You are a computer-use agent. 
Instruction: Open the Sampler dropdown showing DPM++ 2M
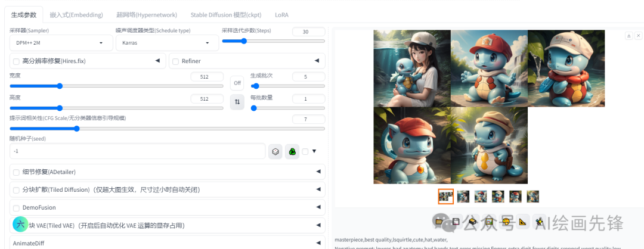[61, 43]
